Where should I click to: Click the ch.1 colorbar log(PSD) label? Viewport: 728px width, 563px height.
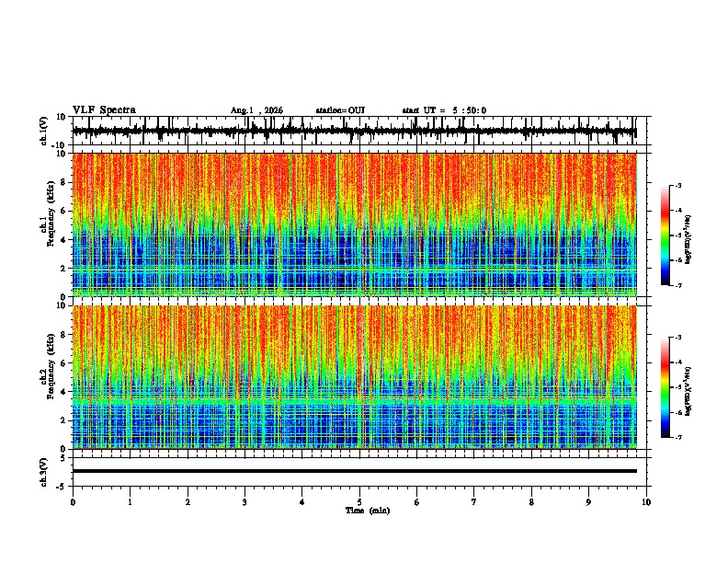(688, 240)
